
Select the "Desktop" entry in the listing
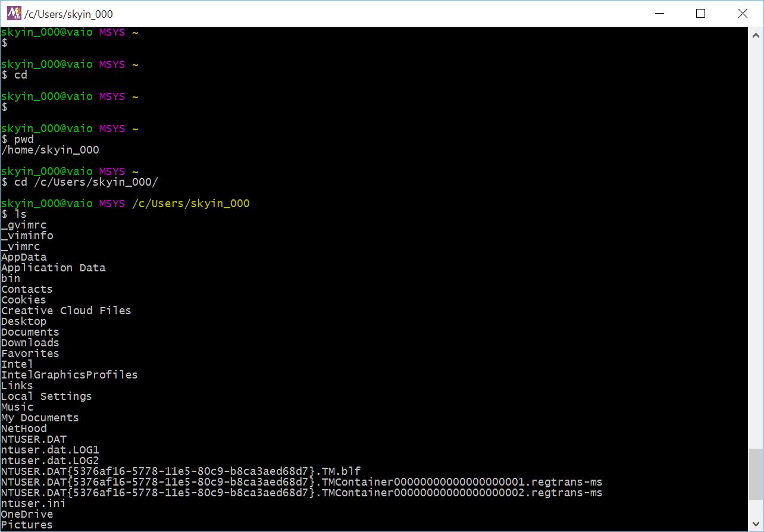tap(23, 321)
